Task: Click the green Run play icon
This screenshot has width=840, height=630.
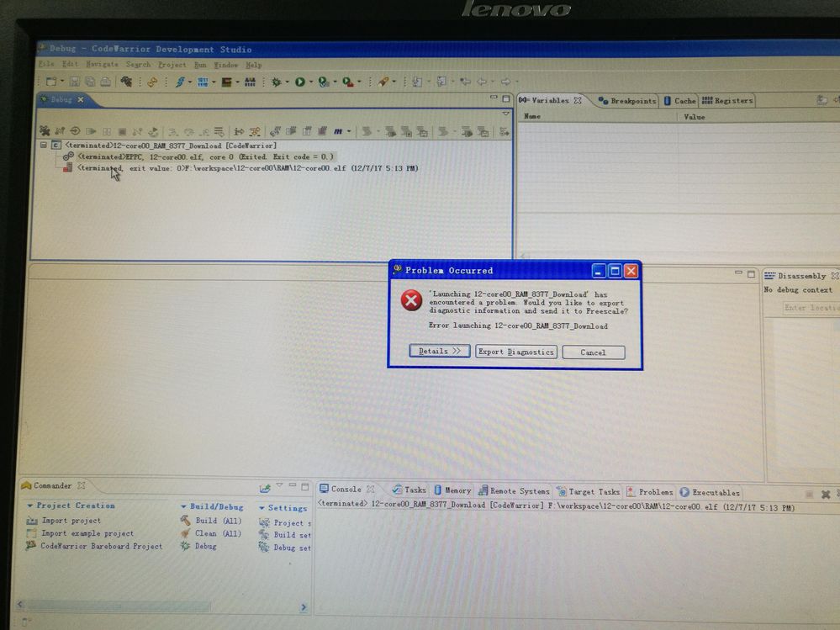Action: (x=300, y=82)
